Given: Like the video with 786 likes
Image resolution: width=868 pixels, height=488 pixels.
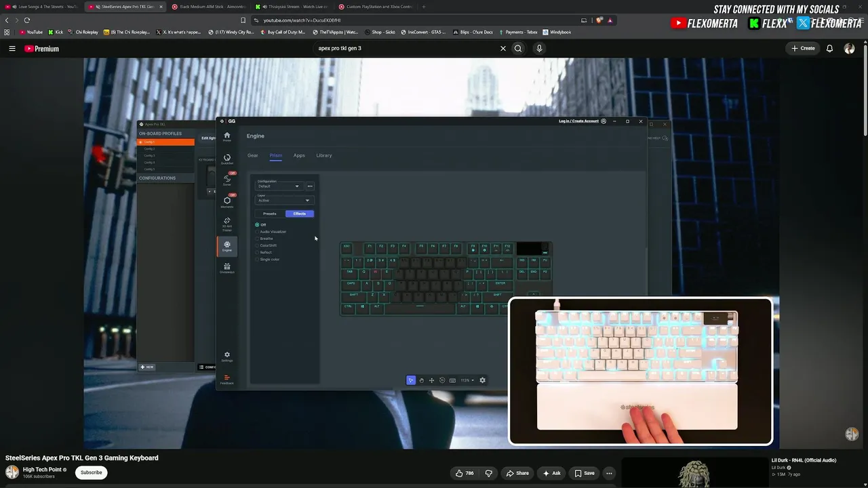Looking at the screenshot, I should click(x=465, y=473).
